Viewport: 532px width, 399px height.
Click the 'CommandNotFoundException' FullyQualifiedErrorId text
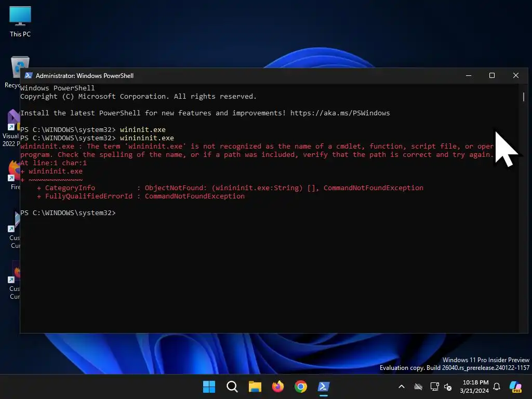tap(195, 196)
